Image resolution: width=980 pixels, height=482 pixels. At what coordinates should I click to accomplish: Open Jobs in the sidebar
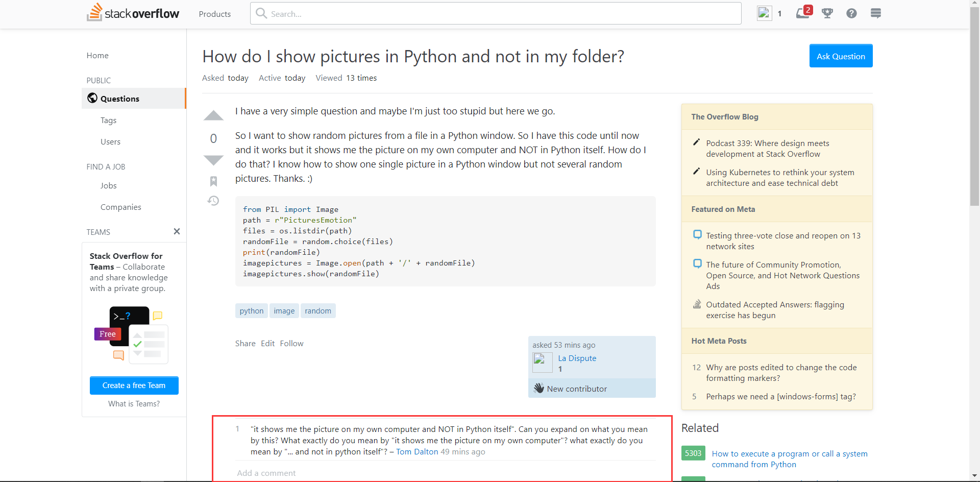click(x=108, y=185)
